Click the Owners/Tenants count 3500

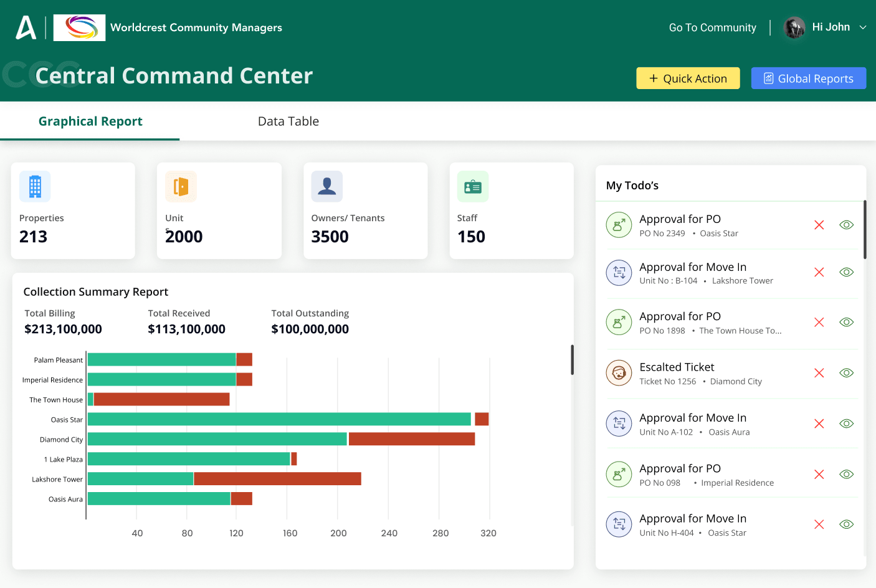[330, 237]
